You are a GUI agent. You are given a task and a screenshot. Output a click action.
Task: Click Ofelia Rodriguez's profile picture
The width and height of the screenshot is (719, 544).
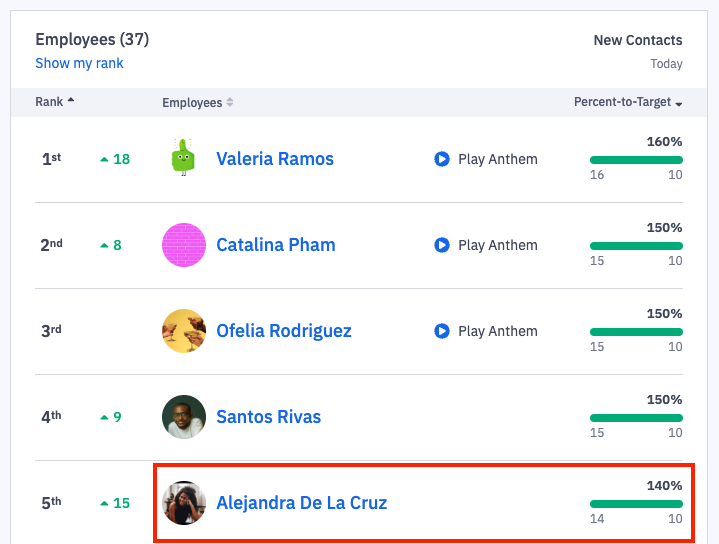click(184, 331)
